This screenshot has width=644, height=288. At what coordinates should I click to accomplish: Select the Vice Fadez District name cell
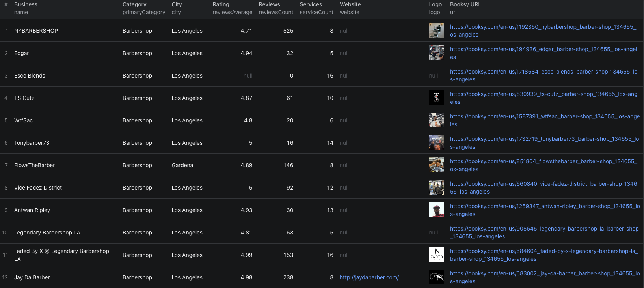[38, 188]
